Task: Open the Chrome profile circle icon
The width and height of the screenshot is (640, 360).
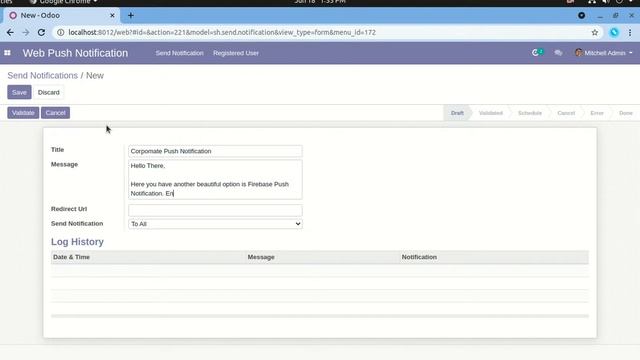Action: [x=581, y=16]
